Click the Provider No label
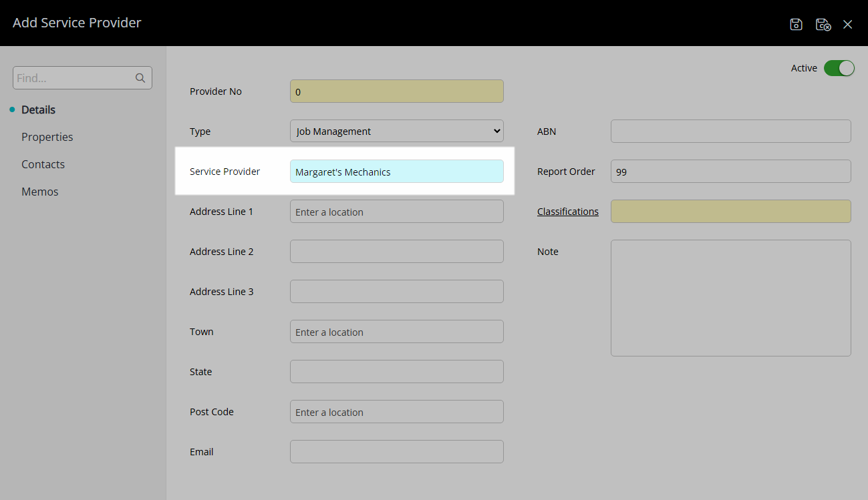The image size is (868, 500). coord(216,91)
